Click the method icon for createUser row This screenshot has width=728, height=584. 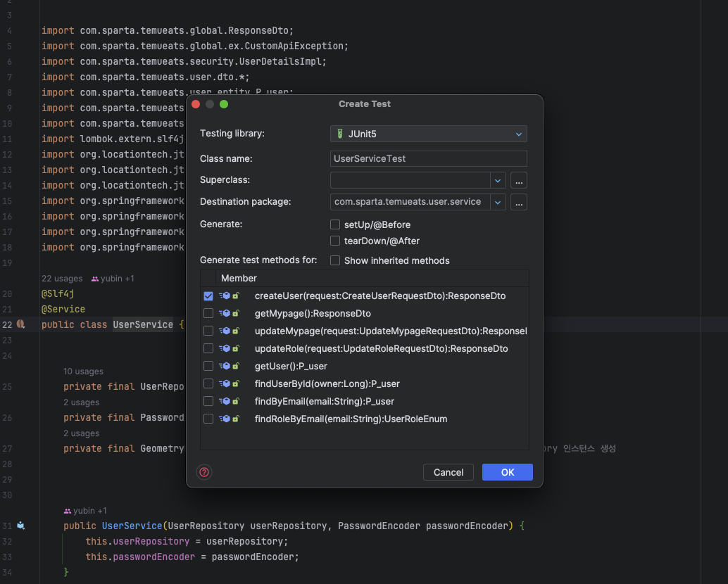pyautogui.click(x=225, y=296)
